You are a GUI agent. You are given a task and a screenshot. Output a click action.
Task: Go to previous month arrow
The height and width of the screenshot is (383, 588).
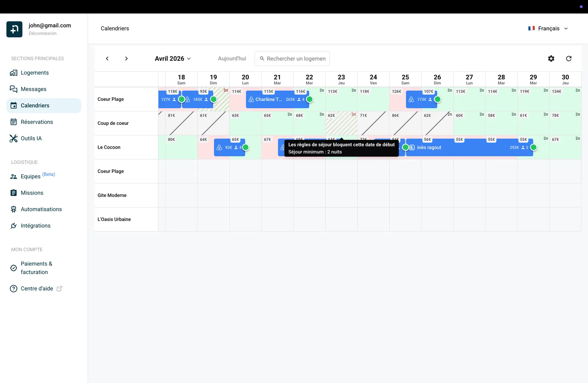click(107, 58)
